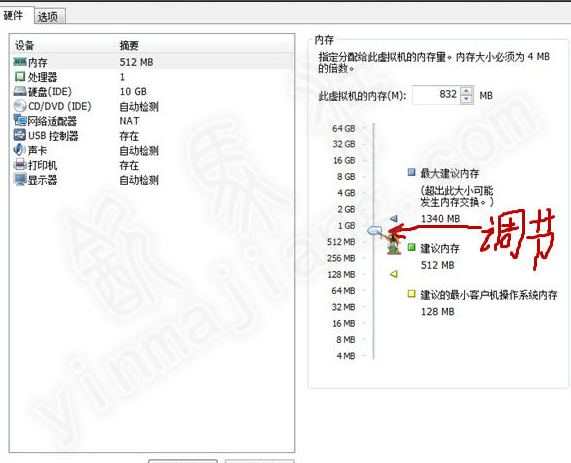Select the CD/DVD (IDE) disc icon

[x=20, y=106]
